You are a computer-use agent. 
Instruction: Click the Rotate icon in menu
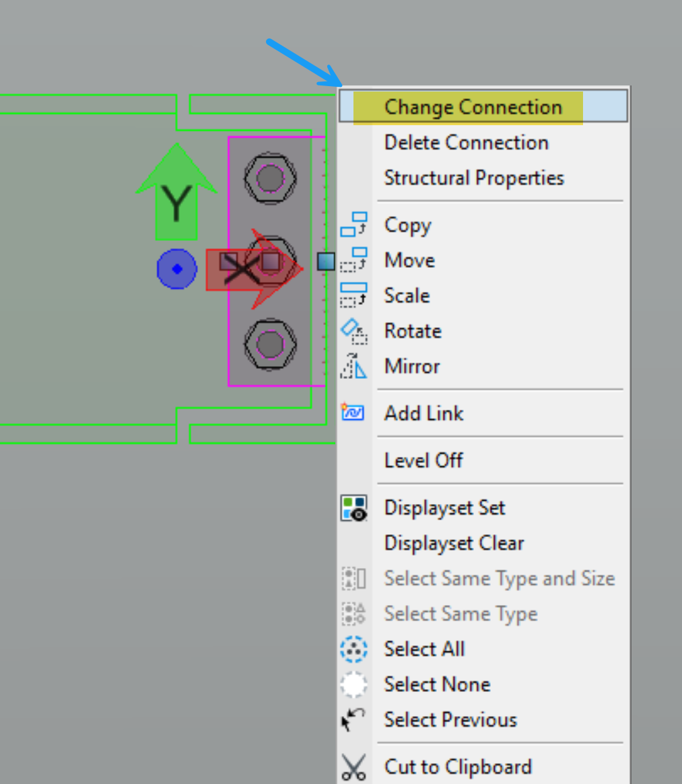pos(353,332)
